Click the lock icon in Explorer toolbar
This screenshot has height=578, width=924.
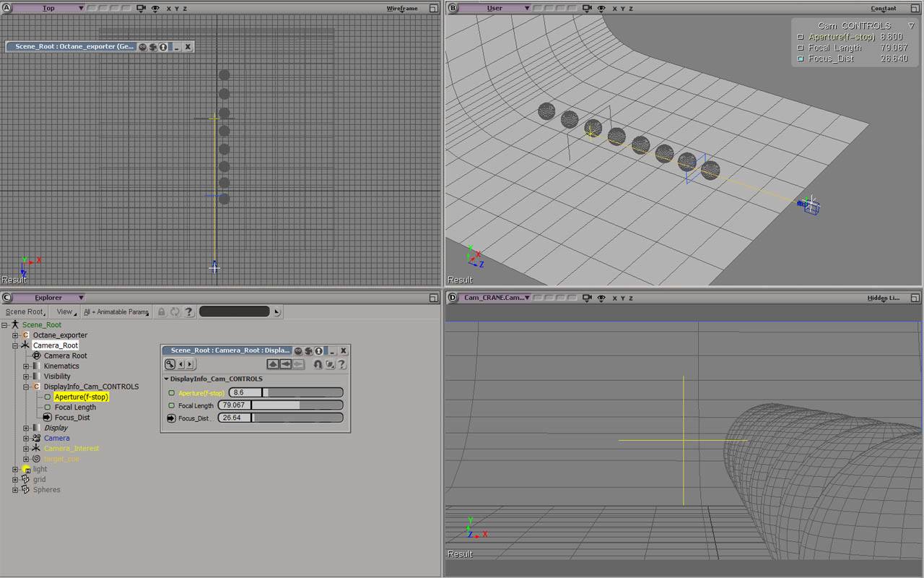pyautogui.click(x=162, y=312)
